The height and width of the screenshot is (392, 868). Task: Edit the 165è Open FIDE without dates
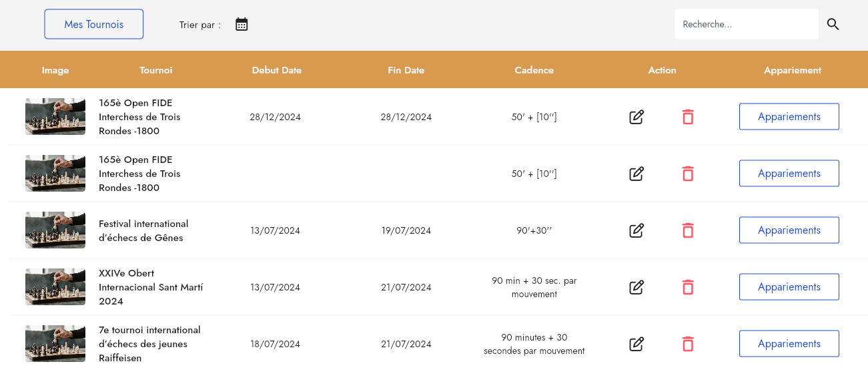636,174
